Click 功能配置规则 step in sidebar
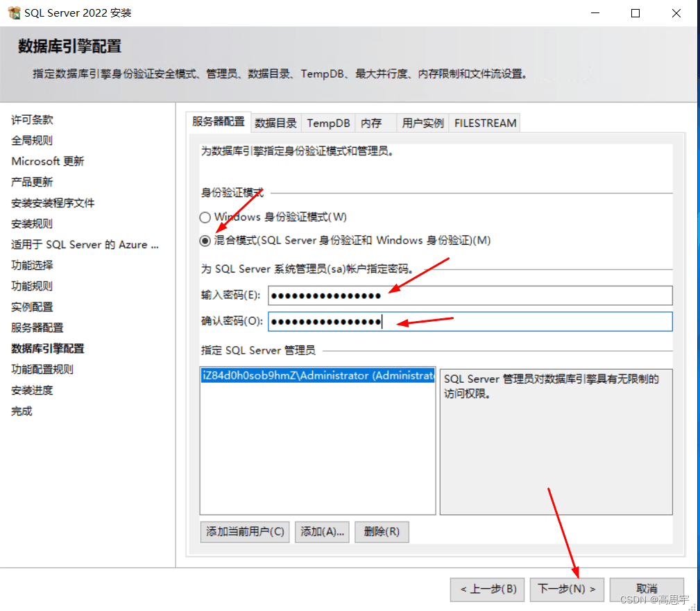The height and width of the screenshot is (611, 700). 42,369
